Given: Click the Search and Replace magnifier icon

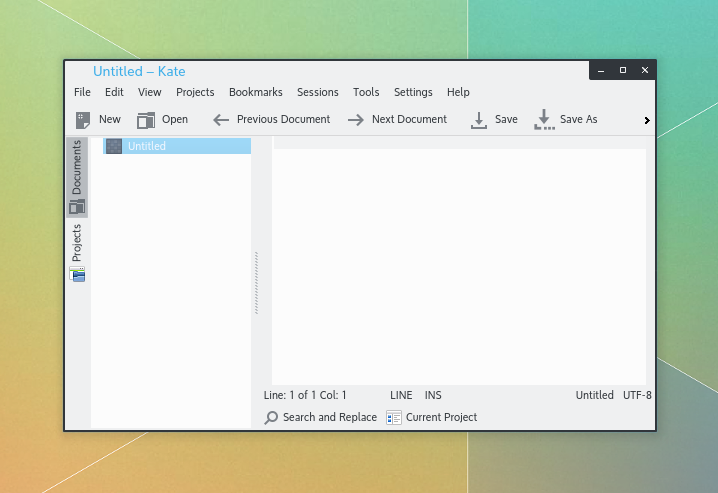Looking at the screenshot, I should pyautogui.click(x=271, y=417).
